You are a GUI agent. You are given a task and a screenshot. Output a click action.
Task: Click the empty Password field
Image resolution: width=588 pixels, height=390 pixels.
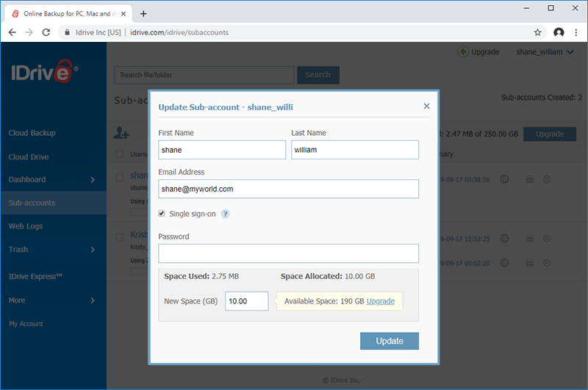[x=288, y=253]
